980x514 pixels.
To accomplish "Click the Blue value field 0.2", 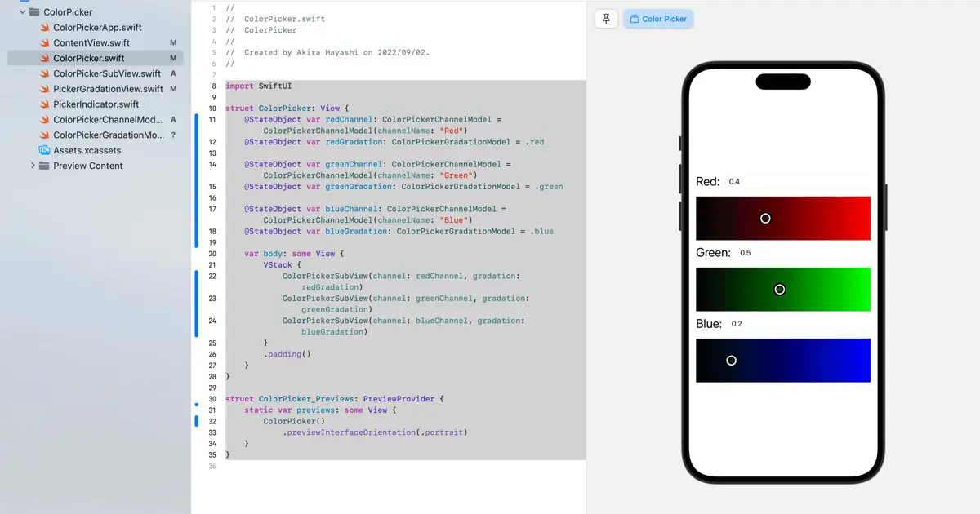I will pos(799,324).
